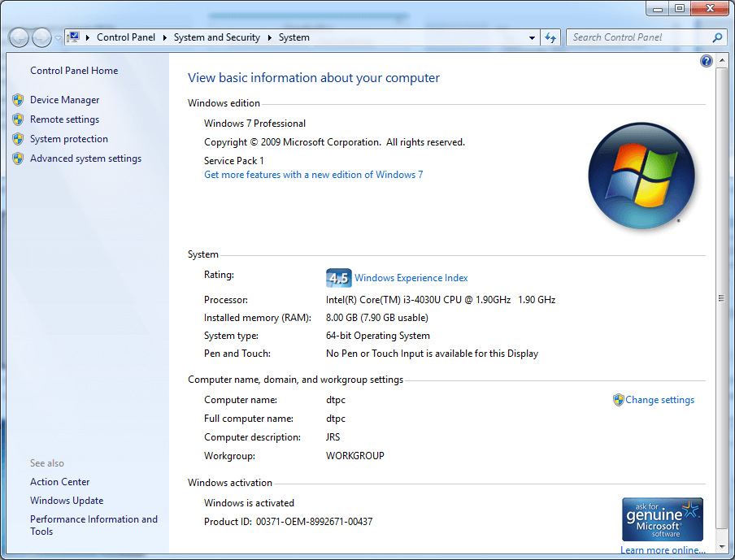Expand arrow after System and Security
The height and width of the screenshot is (560, 735).
(x=270, y=37)
